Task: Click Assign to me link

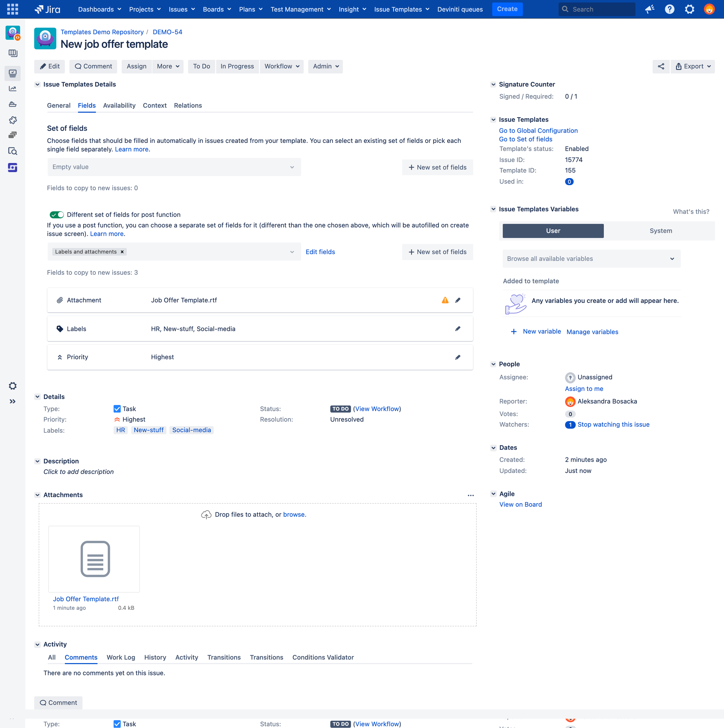Action: tap(584, 389)
